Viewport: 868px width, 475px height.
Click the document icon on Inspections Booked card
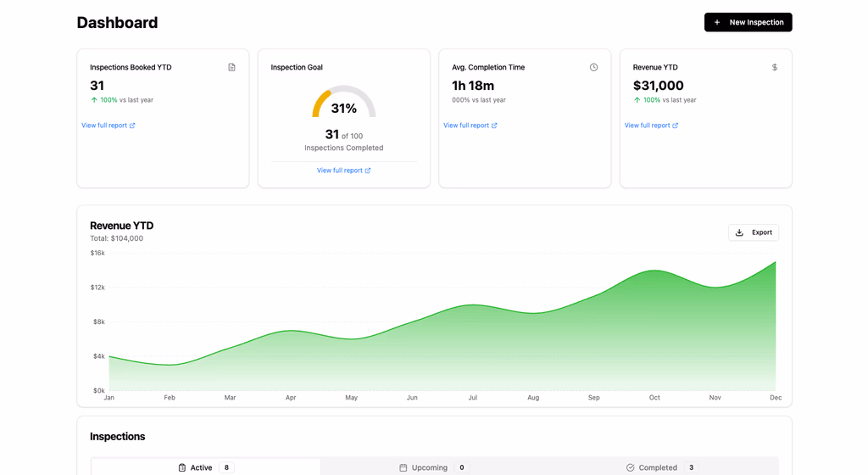click(231, 67)
